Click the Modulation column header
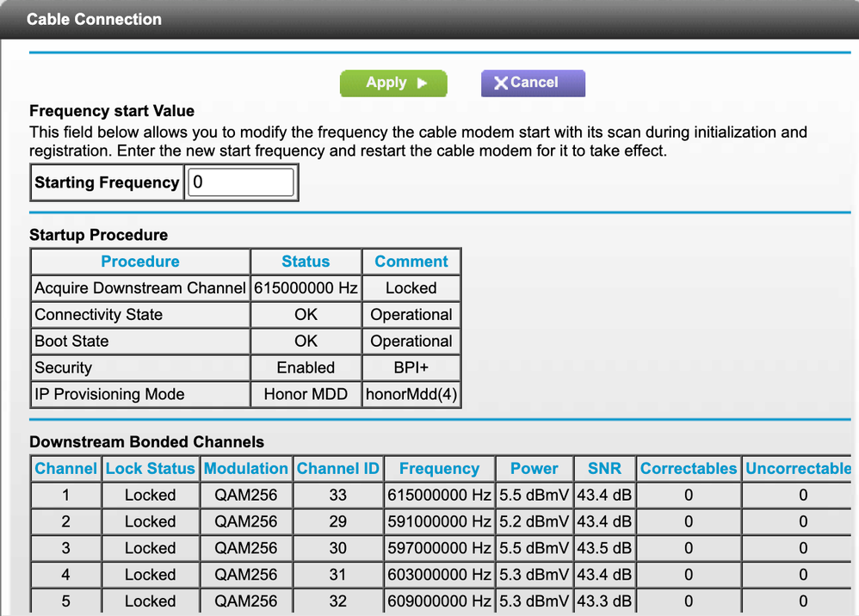 click(246, 469)
